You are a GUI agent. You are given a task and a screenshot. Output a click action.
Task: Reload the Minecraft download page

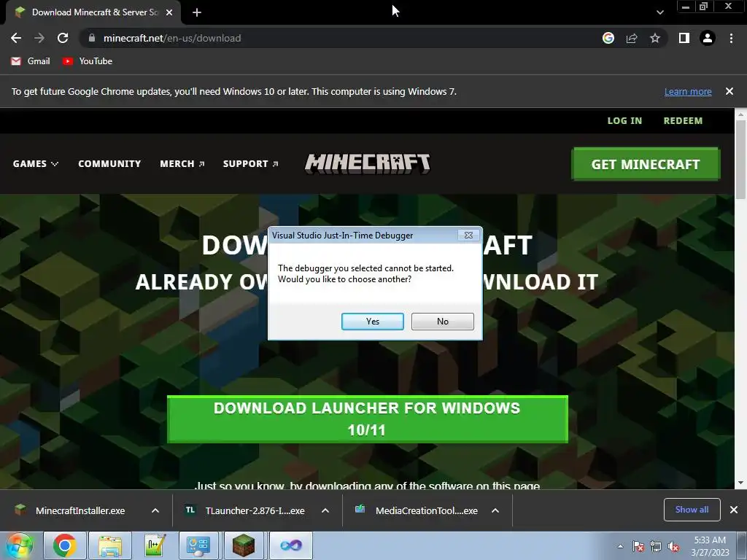click(x=63, y=38)
